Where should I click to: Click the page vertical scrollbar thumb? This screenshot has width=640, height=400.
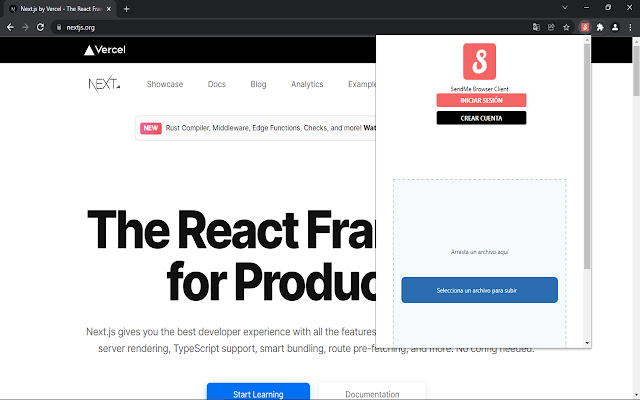tap(636, 71)
